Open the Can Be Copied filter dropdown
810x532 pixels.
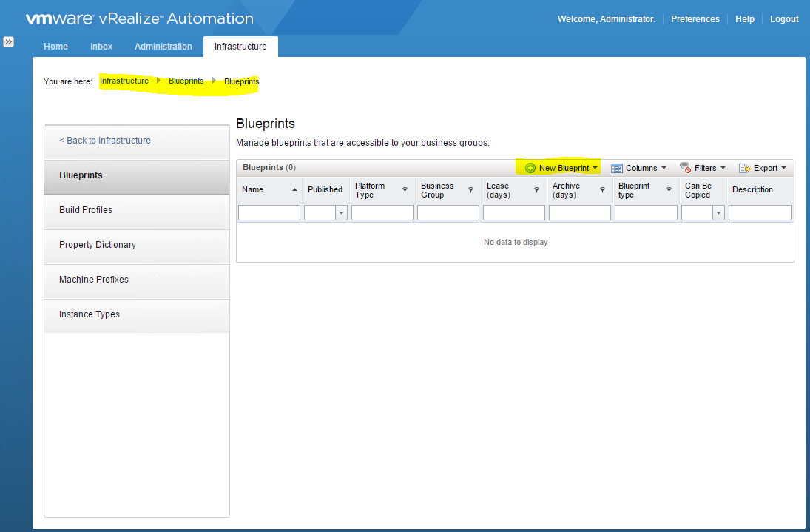[718, 213]
